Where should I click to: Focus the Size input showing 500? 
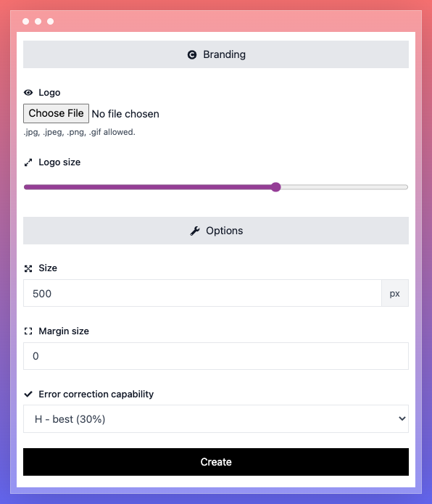tap(202, 293)
